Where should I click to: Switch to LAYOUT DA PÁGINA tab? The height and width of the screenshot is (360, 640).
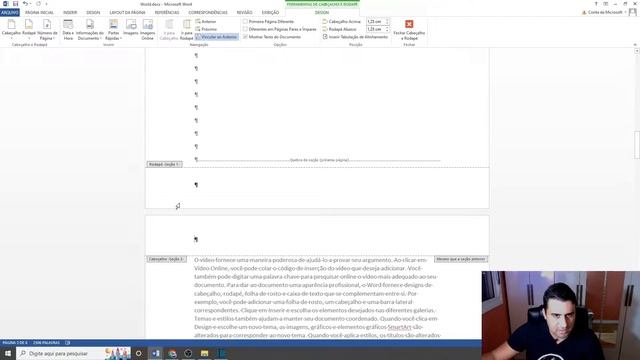tap(127, 13)
